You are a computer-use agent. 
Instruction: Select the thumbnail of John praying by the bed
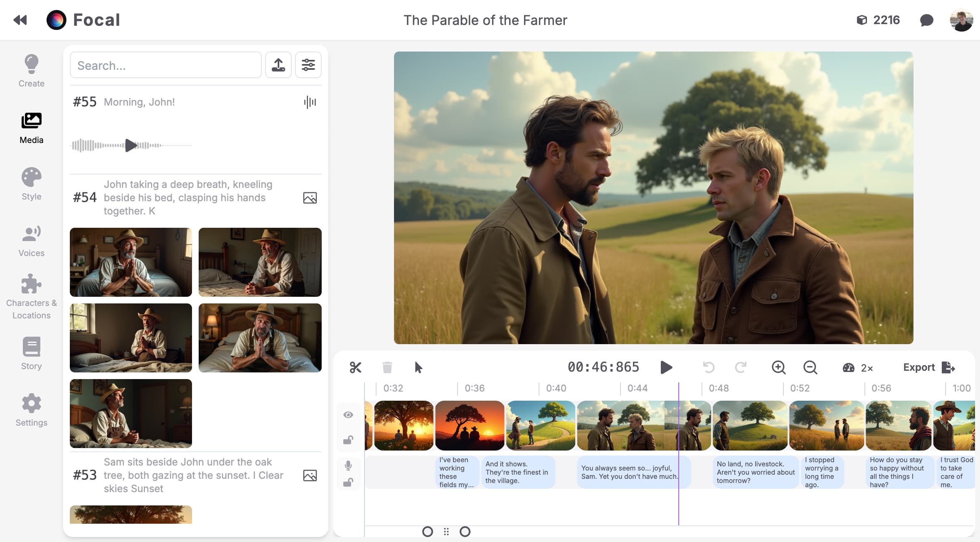[x=131, y=262]
